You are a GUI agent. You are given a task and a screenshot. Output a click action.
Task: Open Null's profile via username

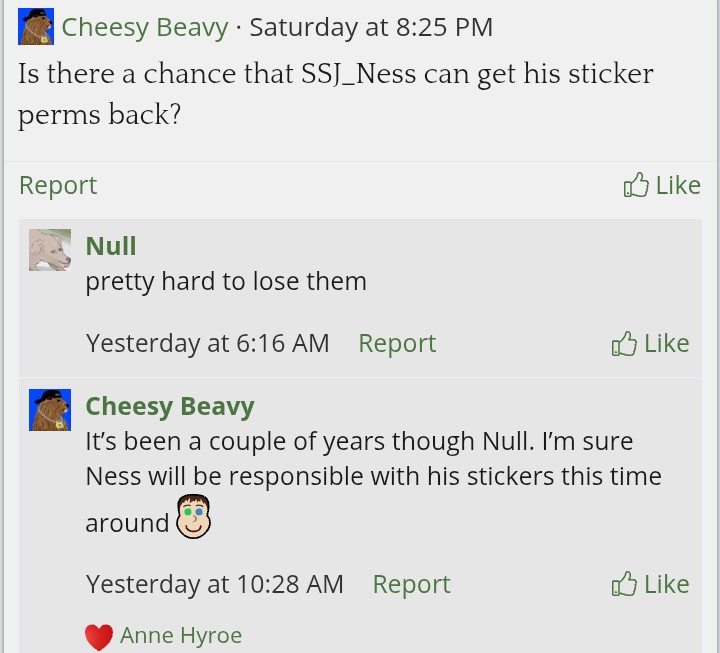point(111,246)
